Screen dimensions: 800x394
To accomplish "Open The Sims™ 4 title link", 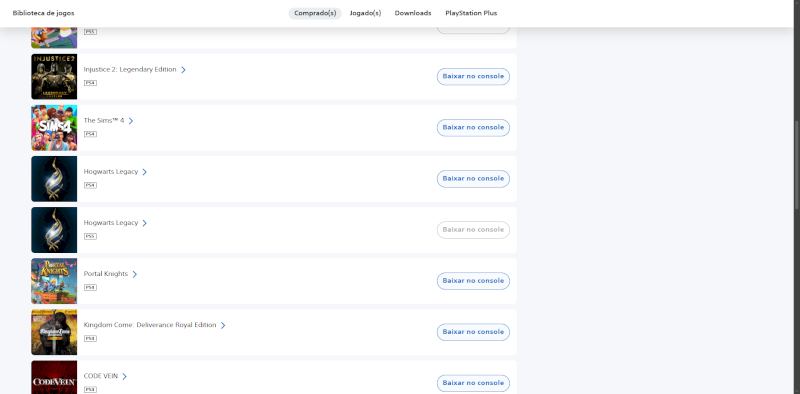I will 104,120.
